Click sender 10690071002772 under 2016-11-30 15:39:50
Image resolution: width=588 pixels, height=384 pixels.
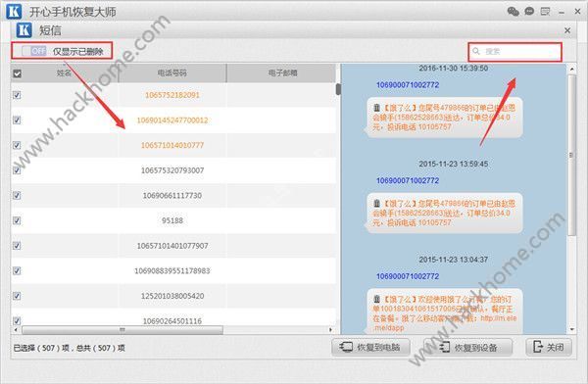[408, 85]
